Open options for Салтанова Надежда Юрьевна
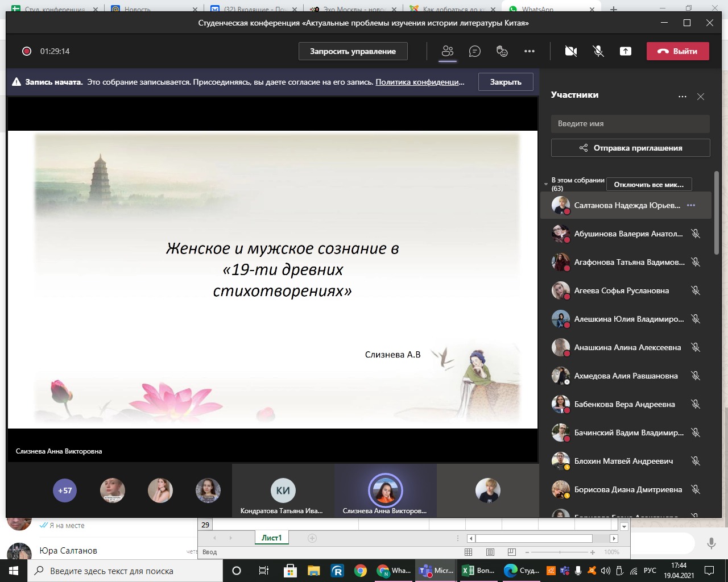Screen dimensions: 728x582 (x=691, y=205)
